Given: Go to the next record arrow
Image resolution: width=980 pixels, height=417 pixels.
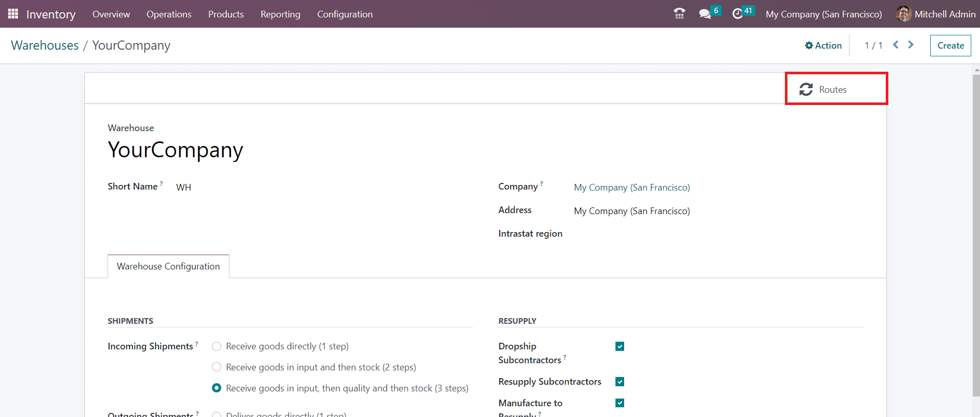Looking at the screenshot, I should click(x=911, y=45).
